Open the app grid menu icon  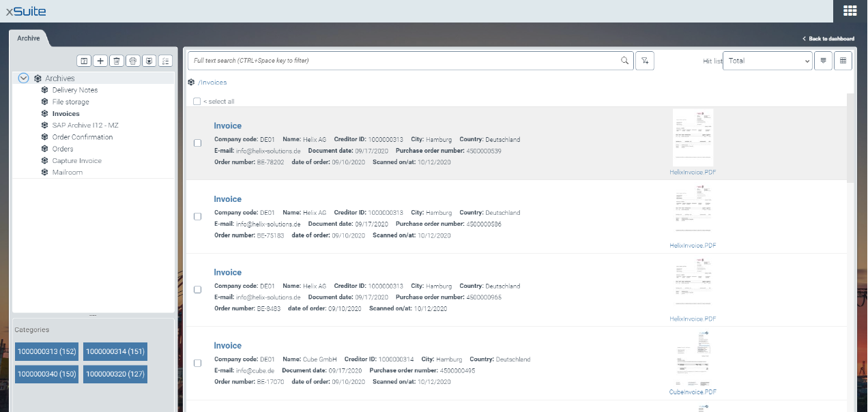click(850, 10)
